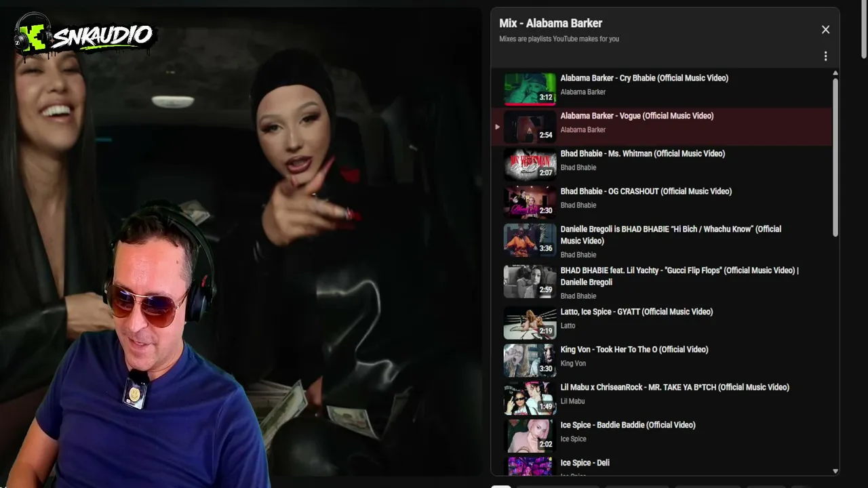
Task: Click 'King Von' channel name
Action: pos(573,364)
